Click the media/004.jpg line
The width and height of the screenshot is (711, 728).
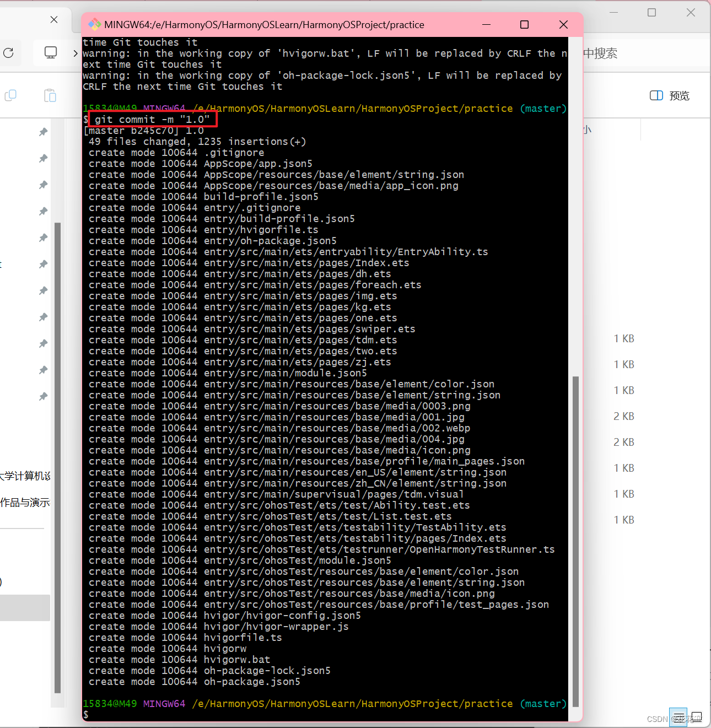click(x=277, y=439)
